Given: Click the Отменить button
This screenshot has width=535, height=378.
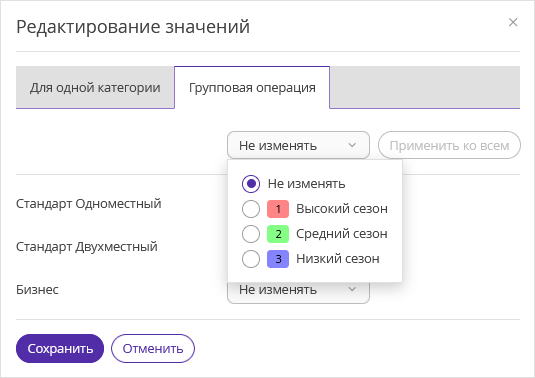Looking at the screenshot, I should pos(153,348).
